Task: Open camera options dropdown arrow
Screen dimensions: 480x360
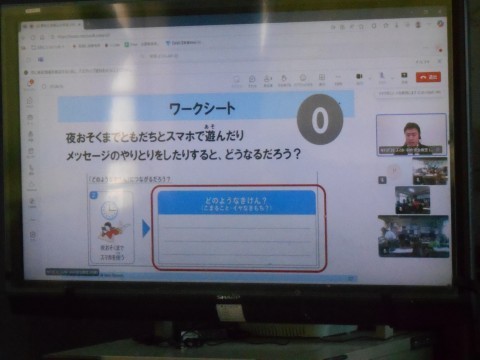Action: [369, 79]
